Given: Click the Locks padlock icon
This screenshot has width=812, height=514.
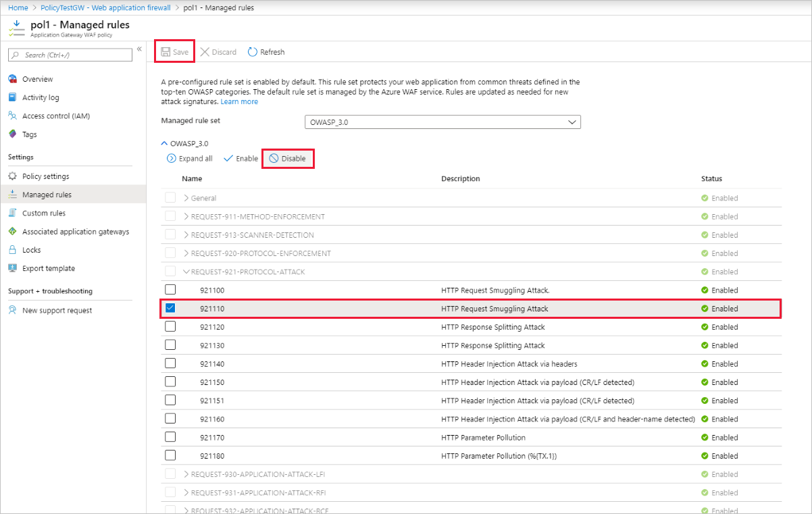Looking at the screenshot, I should (x=12, y=250).
